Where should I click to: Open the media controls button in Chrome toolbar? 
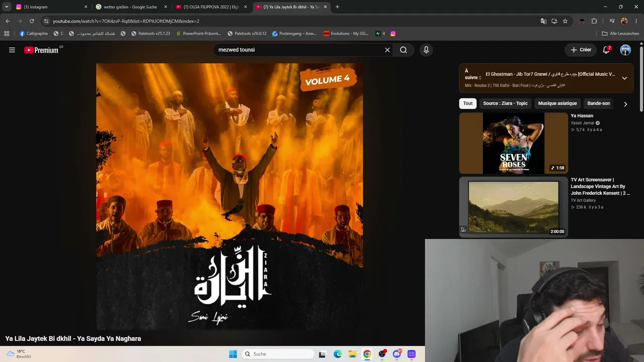click(x=612, y=21)
